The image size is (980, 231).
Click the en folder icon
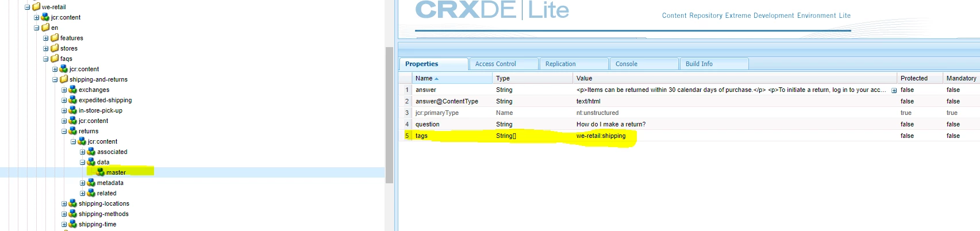pyautogui.click(x=45, y=28)
